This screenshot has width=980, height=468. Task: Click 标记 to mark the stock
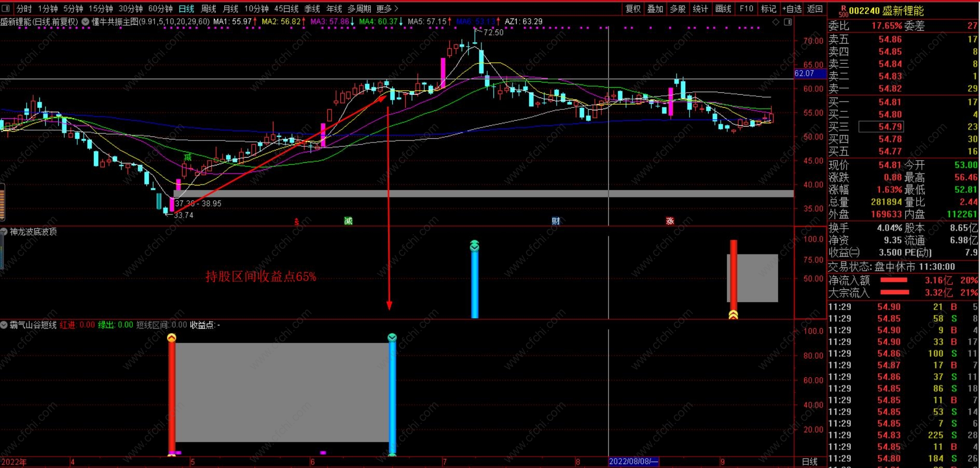[x=769, y=9]
